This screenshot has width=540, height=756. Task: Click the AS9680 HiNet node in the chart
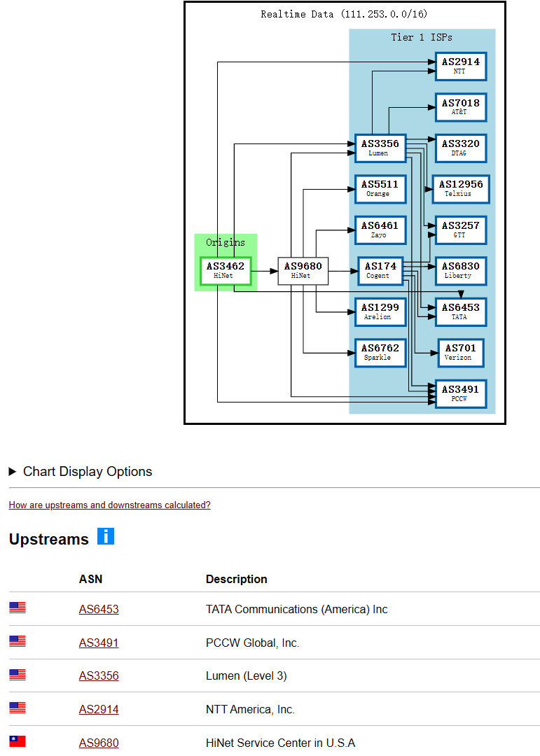(x=303, y=271)
